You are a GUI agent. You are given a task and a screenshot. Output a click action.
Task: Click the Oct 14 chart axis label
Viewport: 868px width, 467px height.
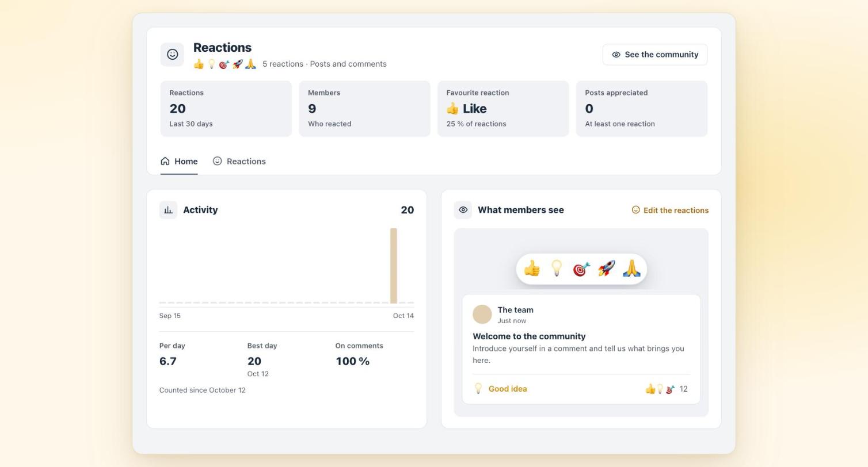(x=403, y=316)
